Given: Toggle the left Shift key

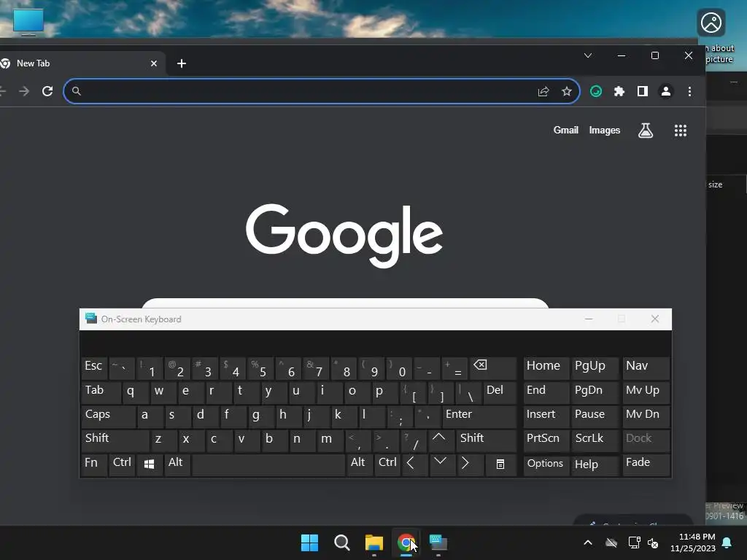Looking at the screenshot, I should pos(115,440).
